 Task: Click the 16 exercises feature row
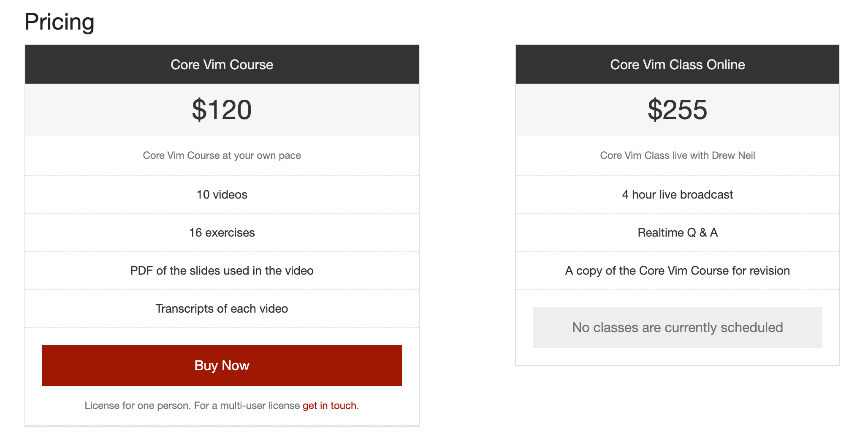pos(222,232)
